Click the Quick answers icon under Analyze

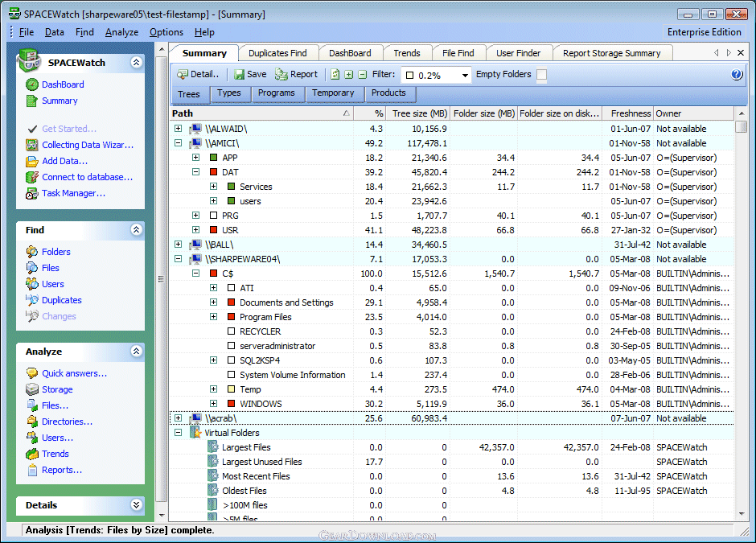[32, 373]
